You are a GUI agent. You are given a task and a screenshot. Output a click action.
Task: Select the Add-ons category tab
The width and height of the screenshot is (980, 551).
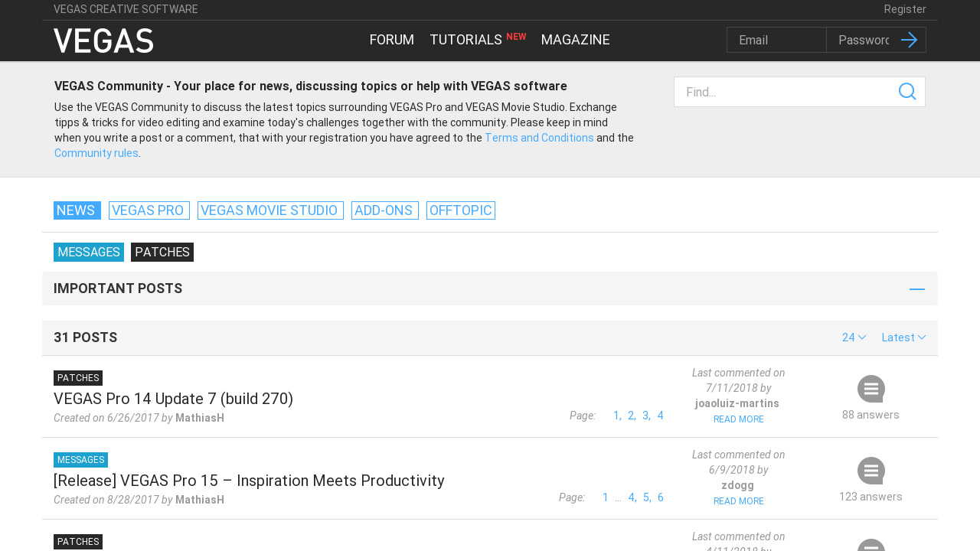tap(385, 210)
